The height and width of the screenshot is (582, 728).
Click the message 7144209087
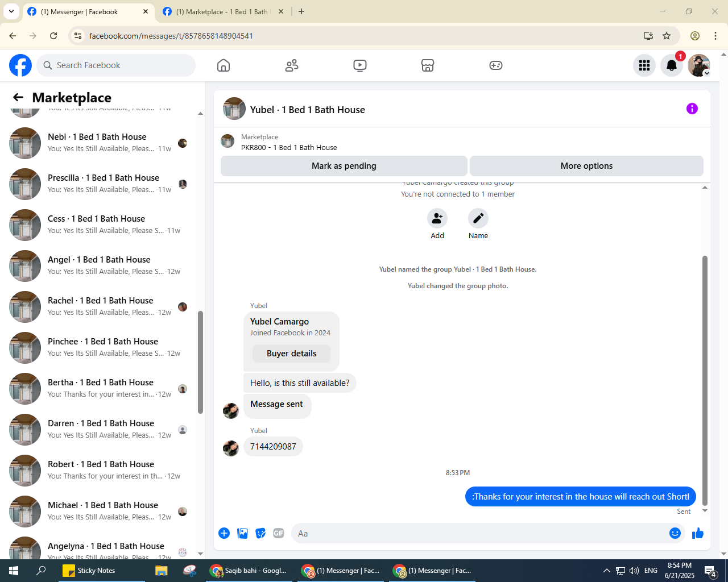(x=273, y=447)
